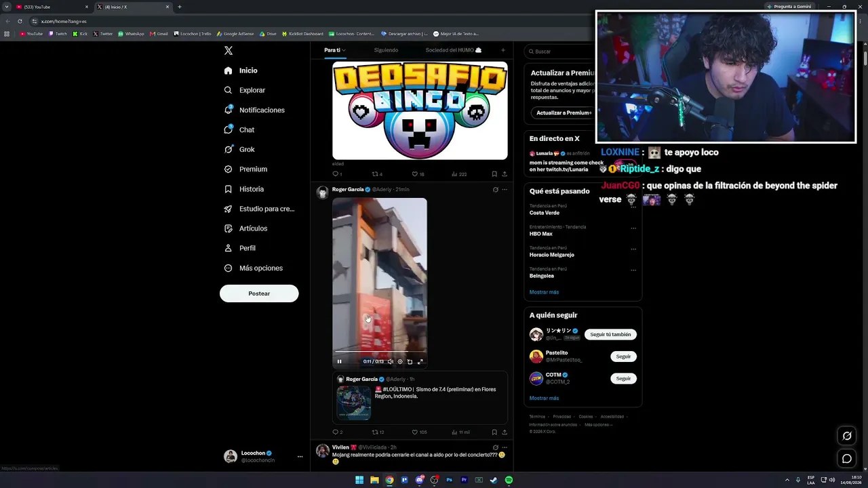The height and width of the screenshot is (488, 868).
Task: Open a new browser tab
Action: 179,7
